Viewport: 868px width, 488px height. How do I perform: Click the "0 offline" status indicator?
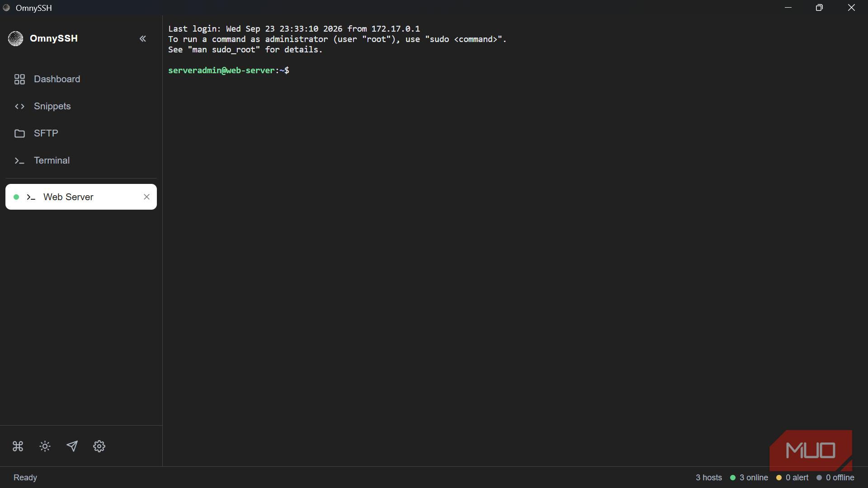click(835, 478)
